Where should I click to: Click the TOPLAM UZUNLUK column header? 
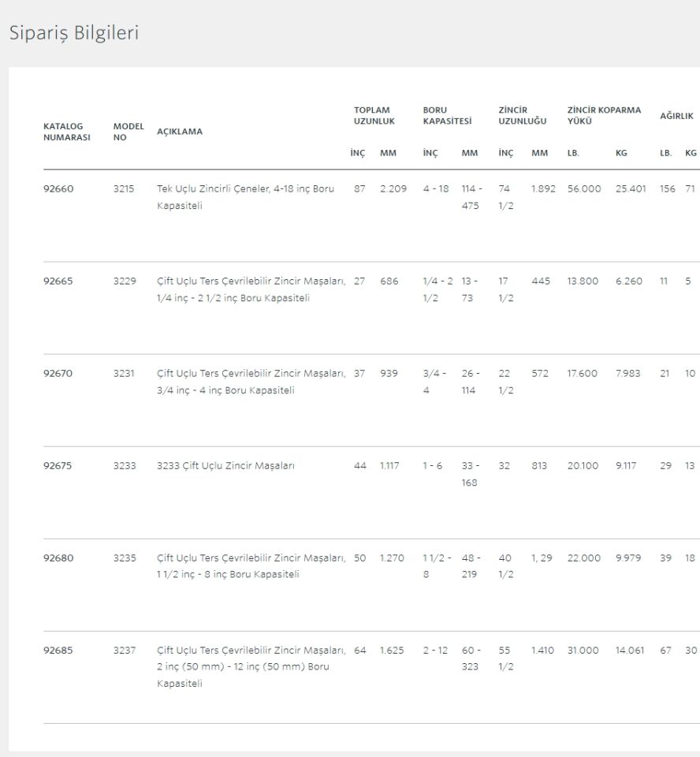click(x=374, y=116)
